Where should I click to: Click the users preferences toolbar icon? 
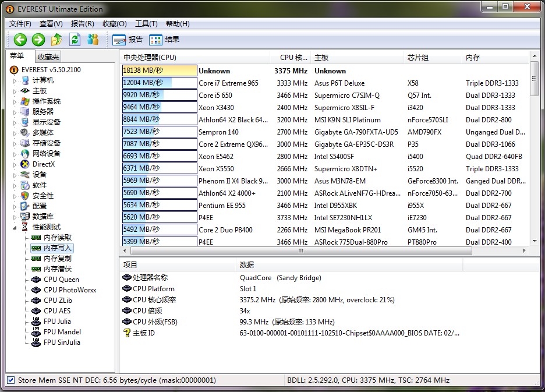[x=93, y=40]
